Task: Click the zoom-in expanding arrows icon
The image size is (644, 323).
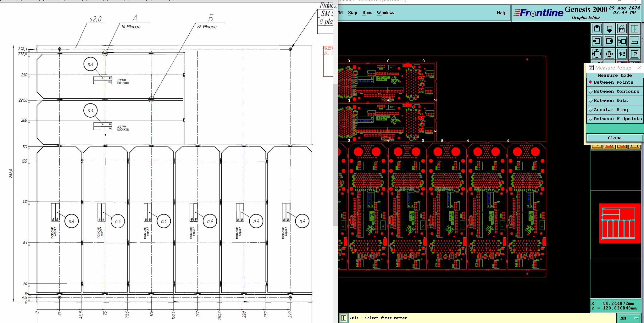Action: 597,54
